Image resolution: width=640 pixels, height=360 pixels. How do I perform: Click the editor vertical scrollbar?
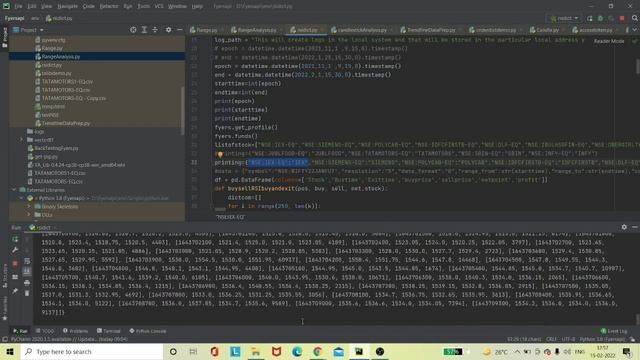pos(637,67)
